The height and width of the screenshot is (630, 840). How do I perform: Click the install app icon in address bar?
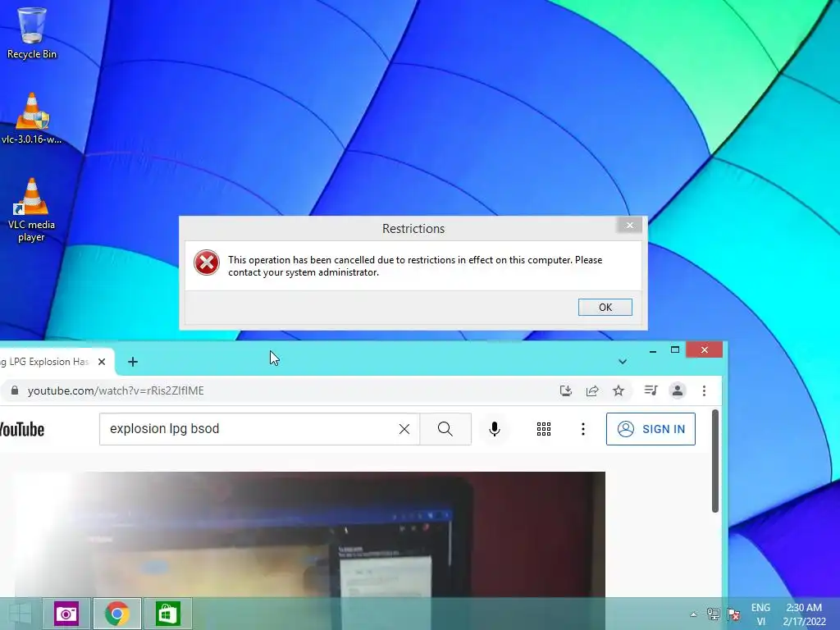(x=566, y=390)
